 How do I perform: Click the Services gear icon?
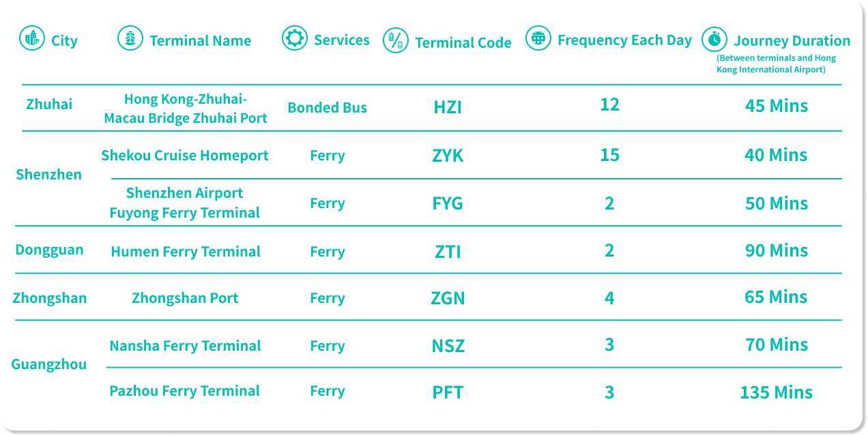pyautogui.click(x=295, y=38)
